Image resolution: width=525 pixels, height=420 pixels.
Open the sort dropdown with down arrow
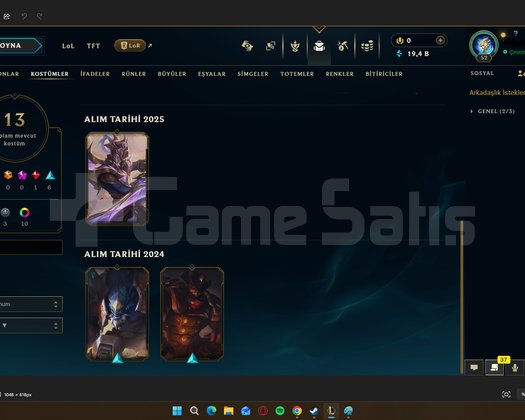coord(31,325)
